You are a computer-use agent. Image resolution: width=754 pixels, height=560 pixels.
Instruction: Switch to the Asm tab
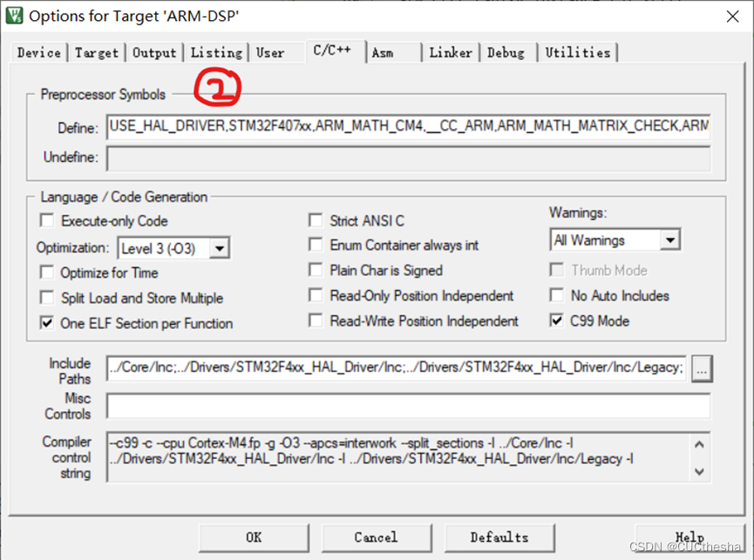coord(383,52)
